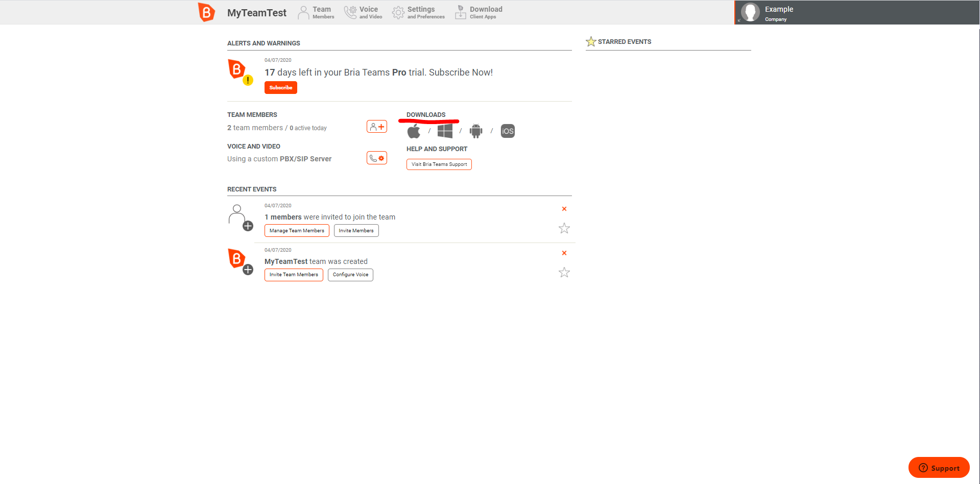Star the members invited event

[564, 228]
